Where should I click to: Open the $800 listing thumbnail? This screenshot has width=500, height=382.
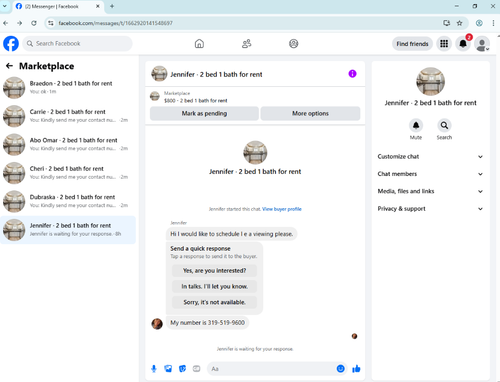click(155, 96)
